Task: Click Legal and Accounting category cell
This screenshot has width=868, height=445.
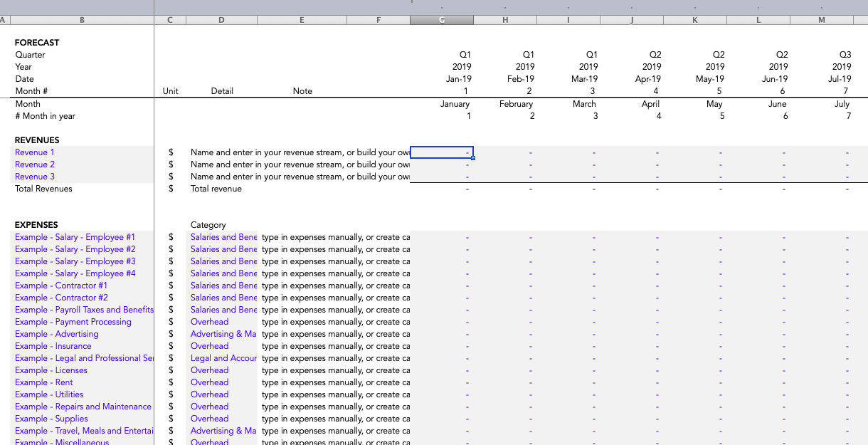Action: (x=223, y=358)
